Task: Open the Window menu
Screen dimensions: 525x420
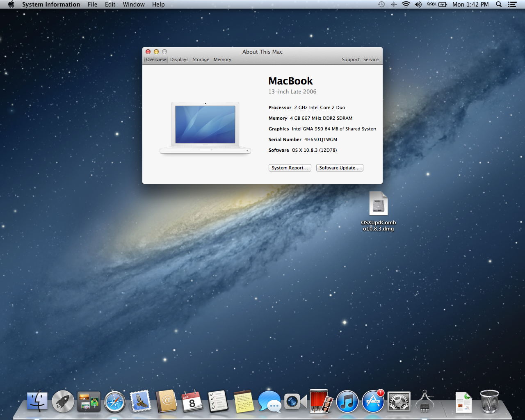Action: click(134, 5)
